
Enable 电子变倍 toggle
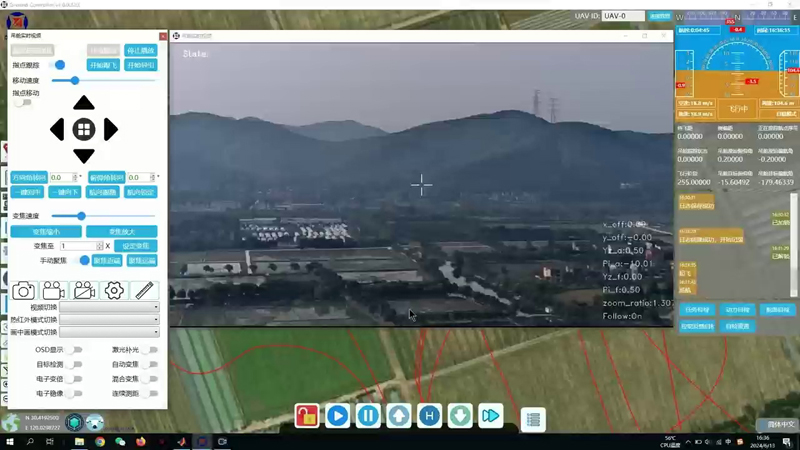(76, 379)
